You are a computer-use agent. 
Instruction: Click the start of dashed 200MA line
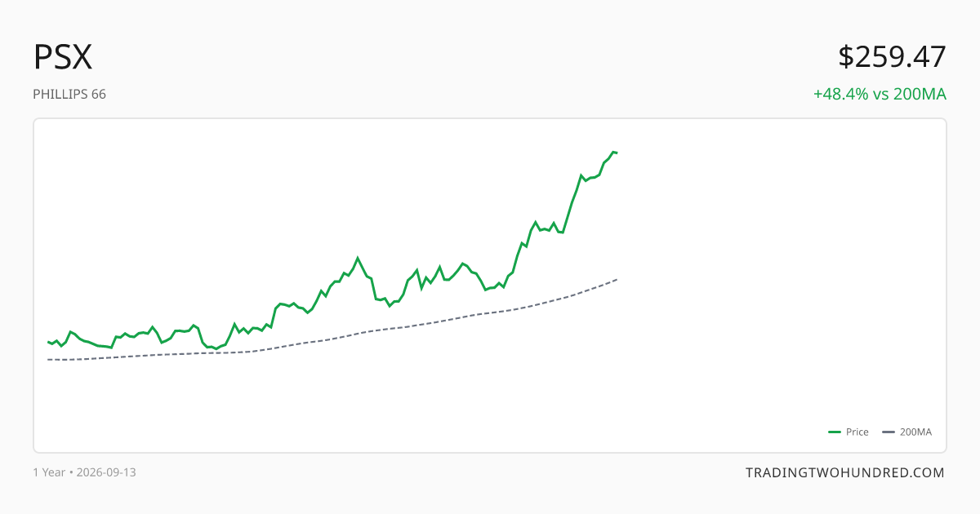pos(48,359)
